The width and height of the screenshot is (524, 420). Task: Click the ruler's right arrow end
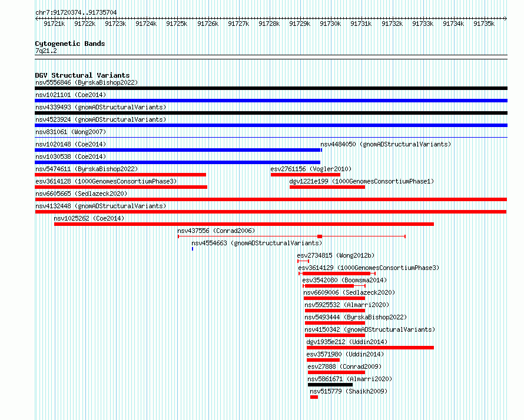point(505,18)
